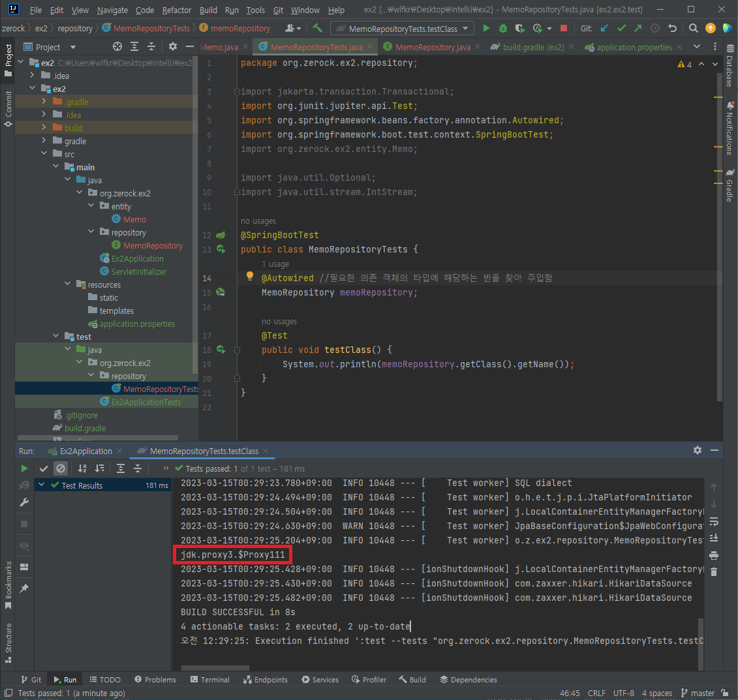Image resolution: width=738 pixels, height=700 pixels.
Task: Push commits with Git green arrow
Action: [x=638, y=28]
